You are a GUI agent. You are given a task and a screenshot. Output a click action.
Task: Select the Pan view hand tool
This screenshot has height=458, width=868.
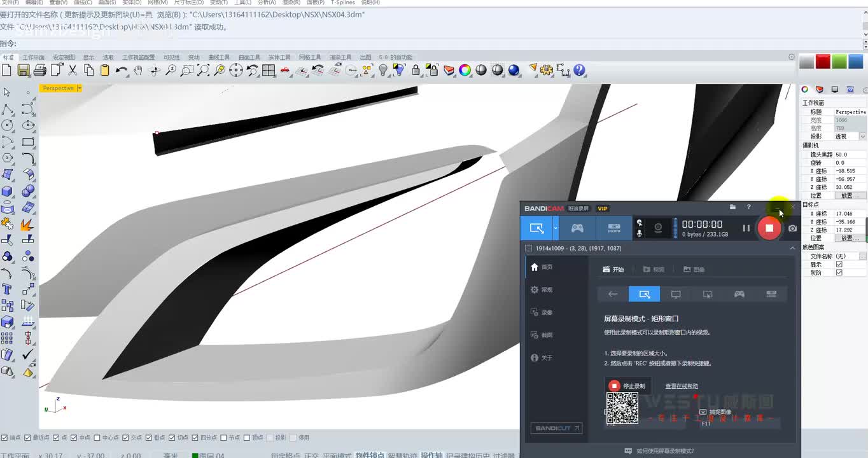pyautogui.click(x=138, y=71)
